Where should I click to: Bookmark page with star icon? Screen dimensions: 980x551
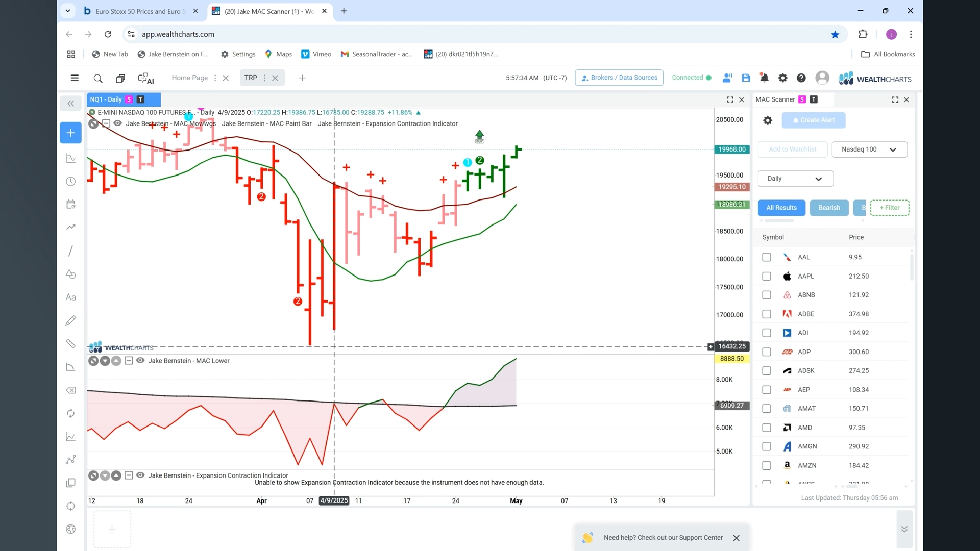click(x=835, y=34)
